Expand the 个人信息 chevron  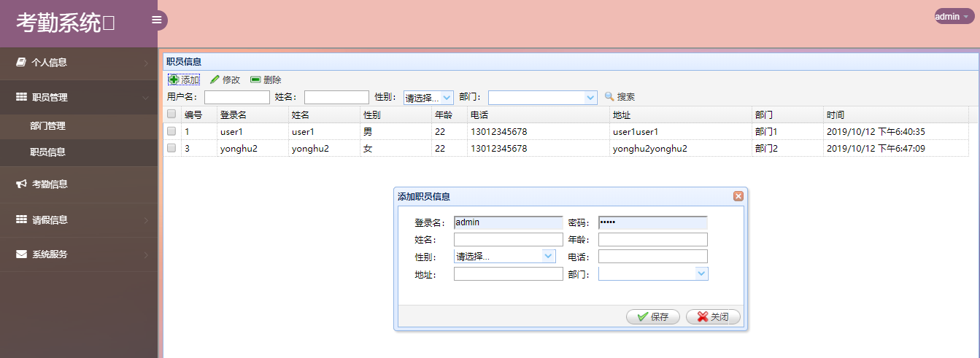(145, 63)
